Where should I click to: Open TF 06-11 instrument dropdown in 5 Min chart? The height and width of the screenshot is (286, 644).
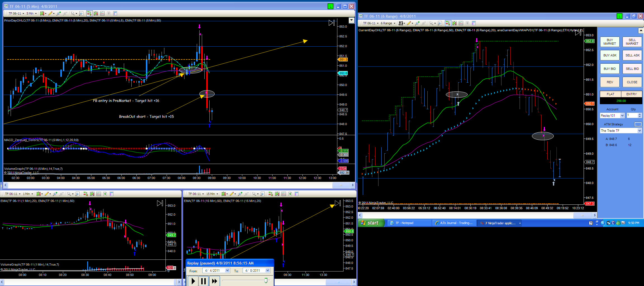point(16,13)
